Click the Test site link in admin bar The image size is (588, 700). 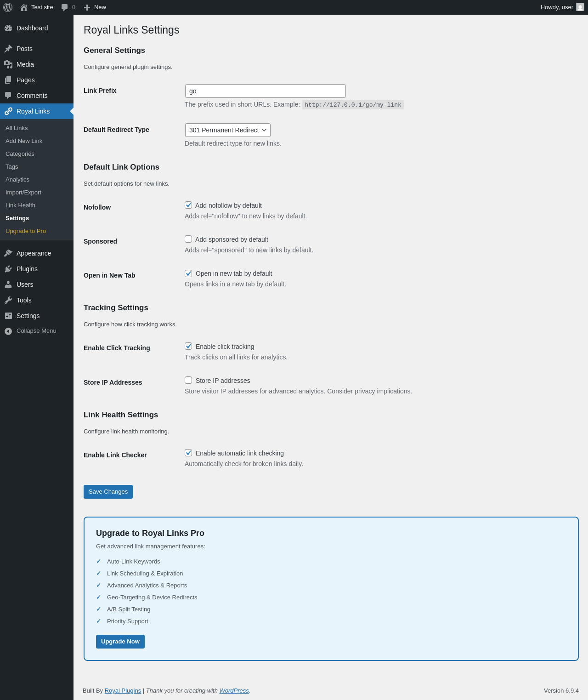(x=42, y=7)
